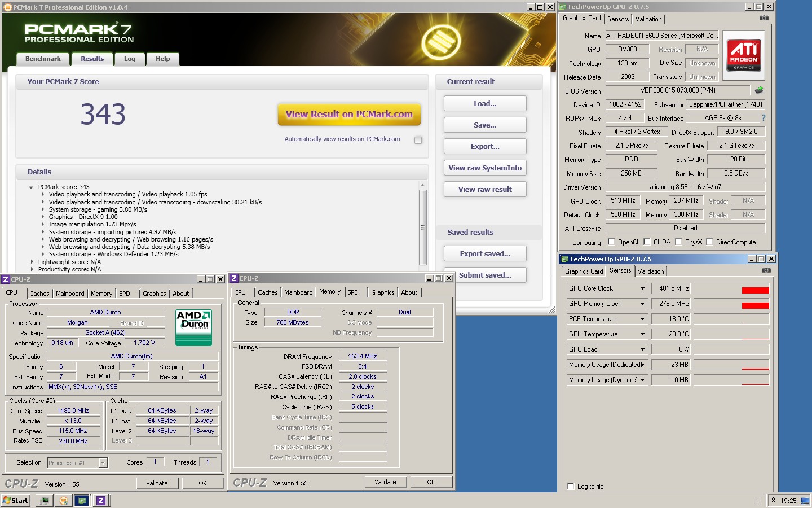This screenshot has width=812, height=508.
Task: Click the 19:25 taskbar clock
Action: coord(788,501)
